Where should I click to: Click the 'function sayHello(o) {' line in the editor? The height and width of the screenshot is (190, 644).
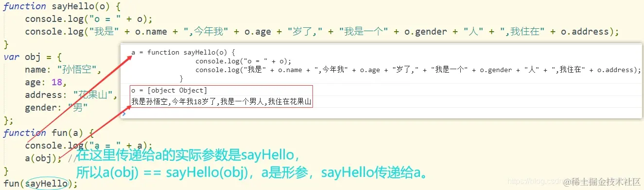(62, 6)
